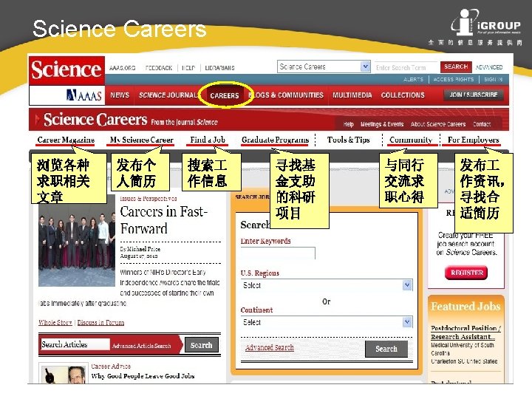Image resolution: width=532 pixels, height=399 pixels.
Task: Open the Graduate Programs tab
Action: tap(275, 140)
